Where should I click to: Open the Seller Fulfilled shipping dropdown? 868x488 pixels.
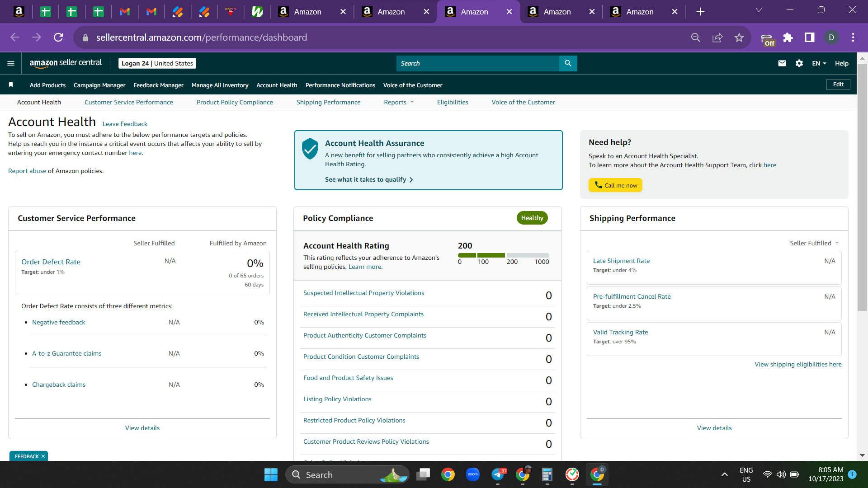coord(814,243)
